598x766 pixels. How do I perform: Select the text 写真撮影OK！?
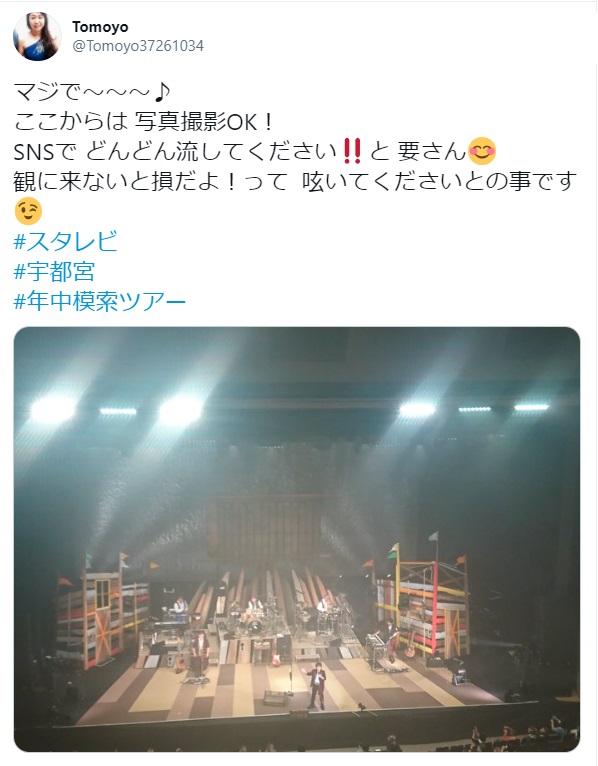click(204, 122)
